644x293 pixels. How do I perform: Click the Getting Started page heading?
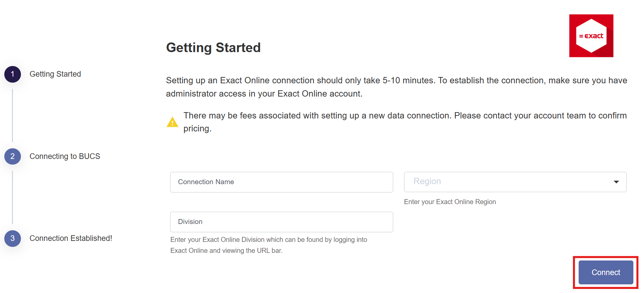tap(213, 47)
